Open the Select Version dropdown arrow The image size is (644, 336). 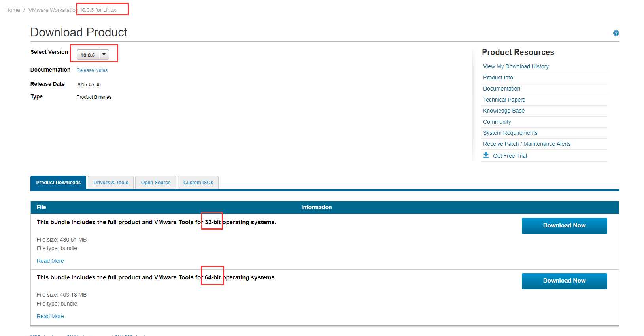[104, 55]
